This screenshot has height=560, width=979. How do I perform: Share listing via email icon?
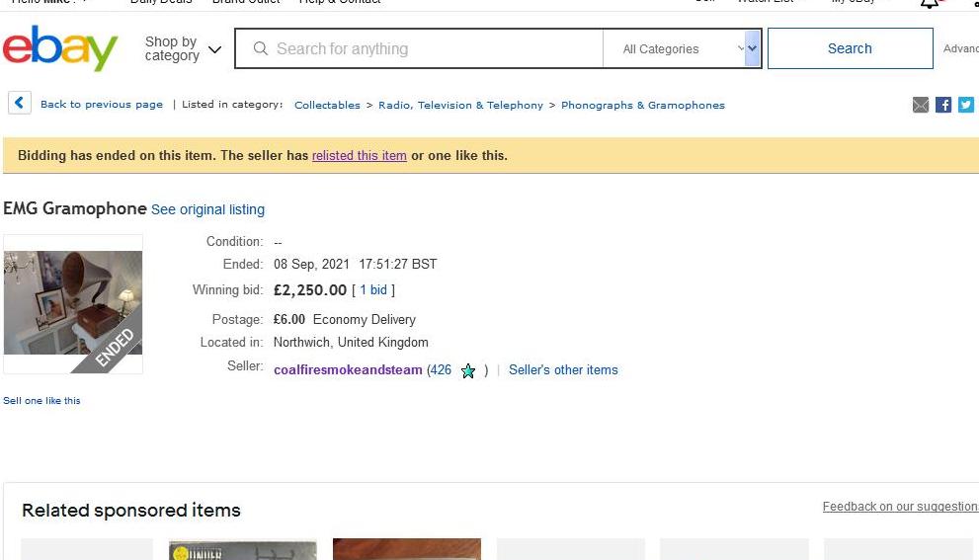click(x=921, y=105)
